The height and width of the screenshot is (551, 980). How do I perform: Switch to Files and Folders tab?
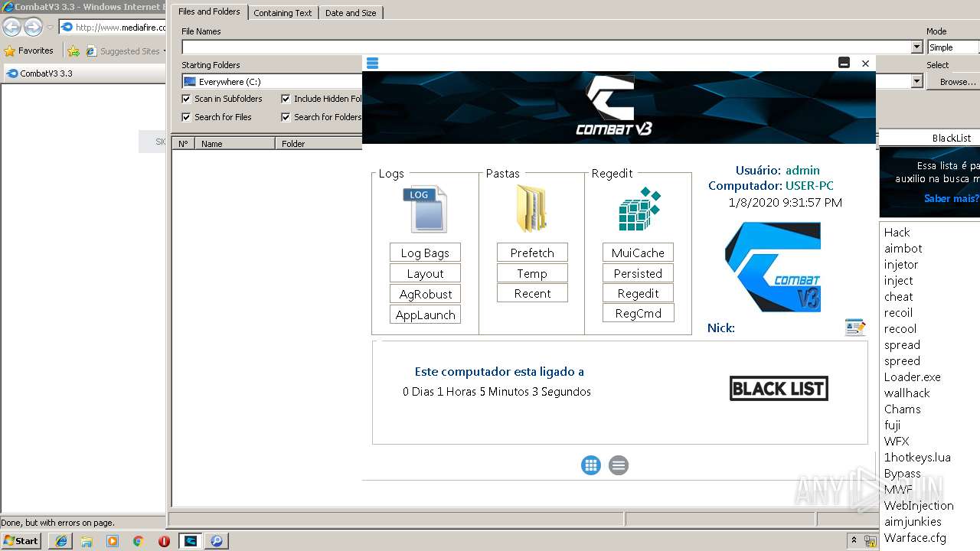(x=209, y=11)
